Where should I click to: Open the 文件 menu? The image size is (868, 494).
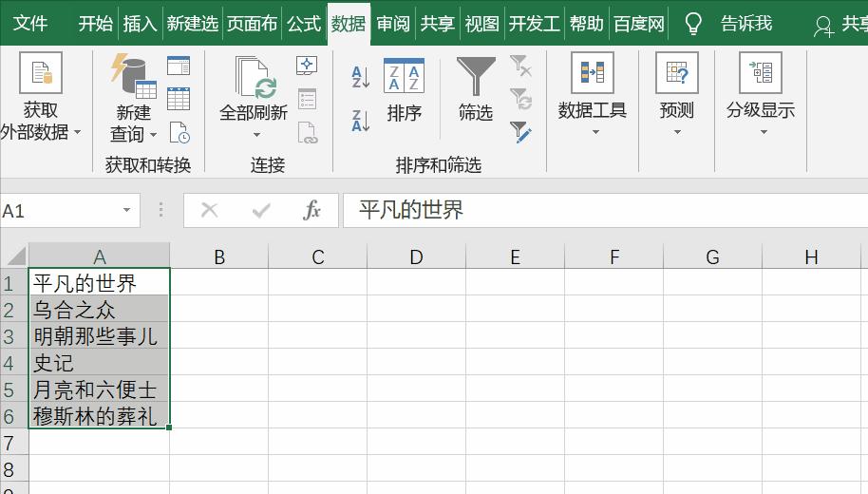coord(29,23)
